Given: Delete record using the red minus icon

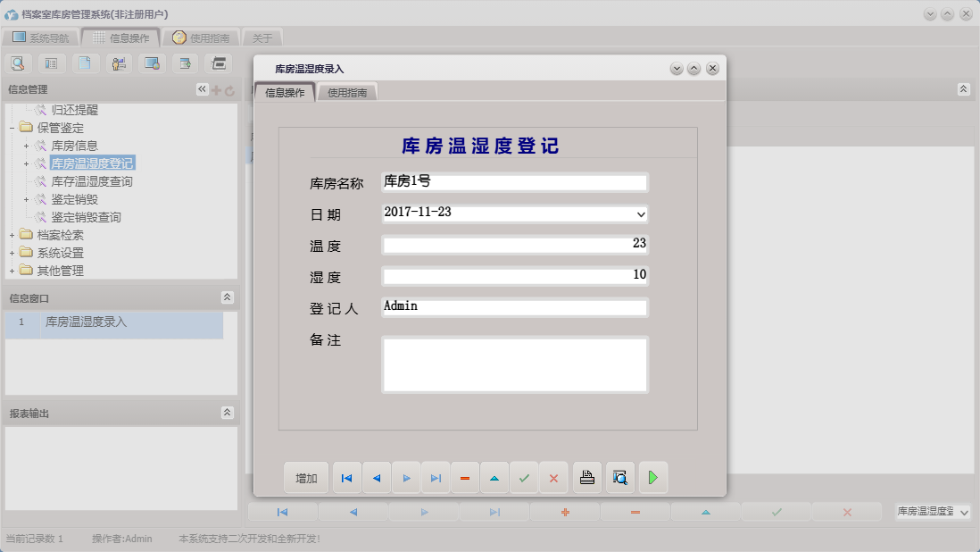Looking at the screenshot, I should click(x=464, y=478).
